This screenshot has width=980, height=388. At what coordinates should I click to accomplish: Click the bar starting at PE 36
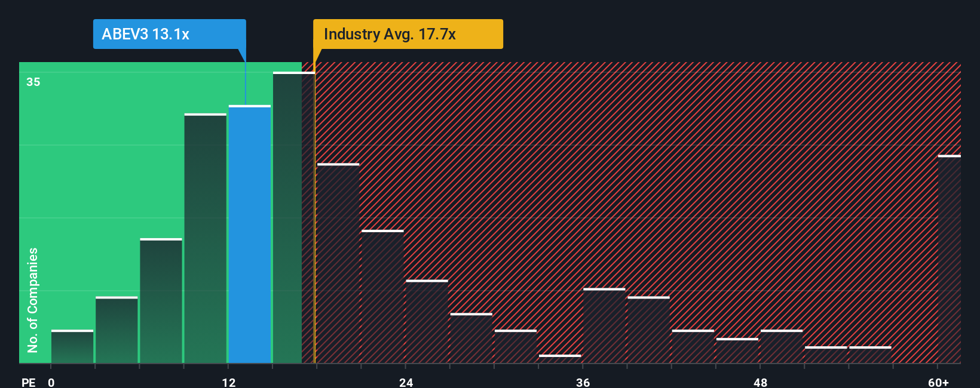coord(604,325)
